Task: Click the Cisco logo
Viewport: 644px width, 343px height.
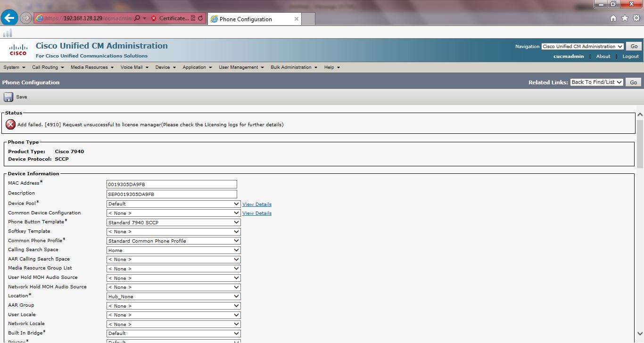Action: pyautogui.click(x=18, y=49)
